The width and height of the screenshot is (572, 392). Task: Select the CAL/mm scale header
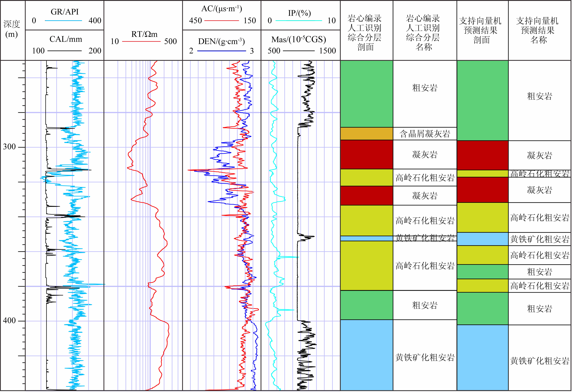[66, 39]
